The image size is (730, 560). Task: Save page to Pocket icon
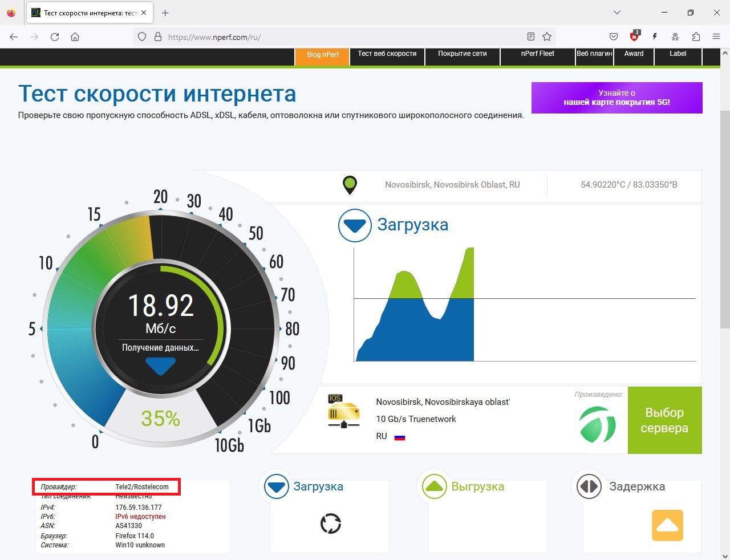(614, 37)
